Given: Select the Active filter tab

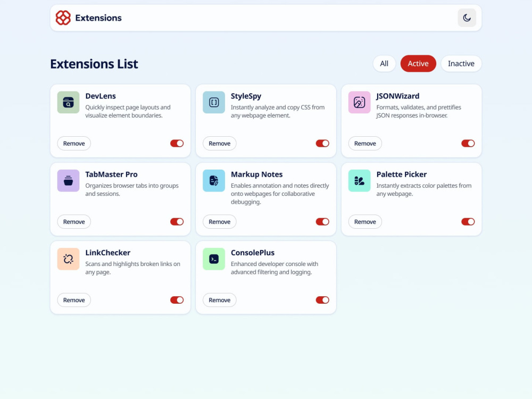Looking at the screenshot, I should (x=418, y=63).
